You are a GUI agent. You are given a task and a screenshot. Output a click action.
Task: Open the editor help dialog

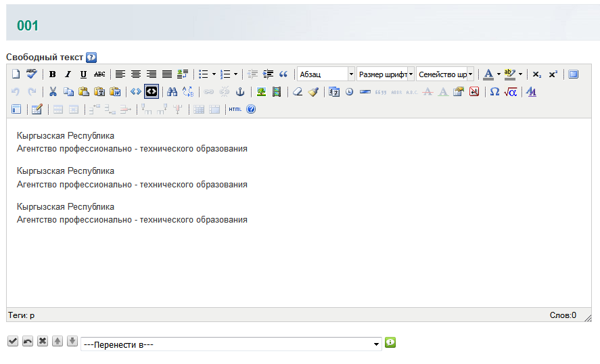click(x=251, y=109)
